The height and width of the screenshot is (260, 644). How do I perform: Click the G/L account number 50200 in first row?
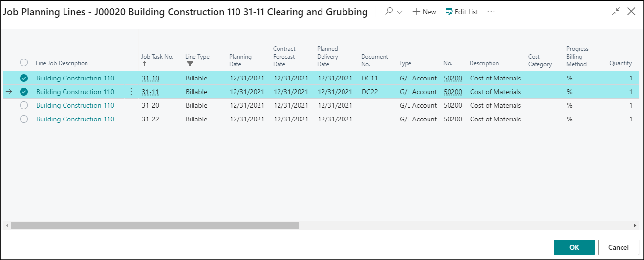452,78
